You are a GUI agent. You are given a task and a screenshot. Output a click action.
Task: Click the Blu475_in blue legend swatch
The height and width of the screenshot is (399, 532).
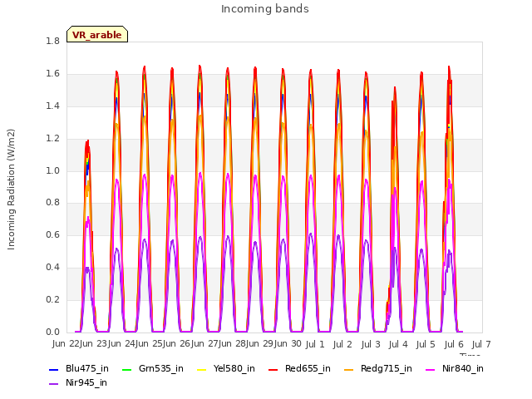[54, 369]
